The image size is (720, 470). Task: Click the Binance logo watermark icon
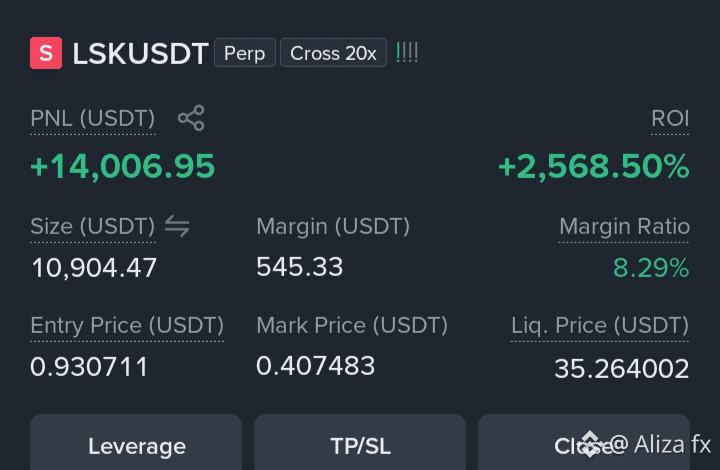pyautogui.click(x=591, y=444)
